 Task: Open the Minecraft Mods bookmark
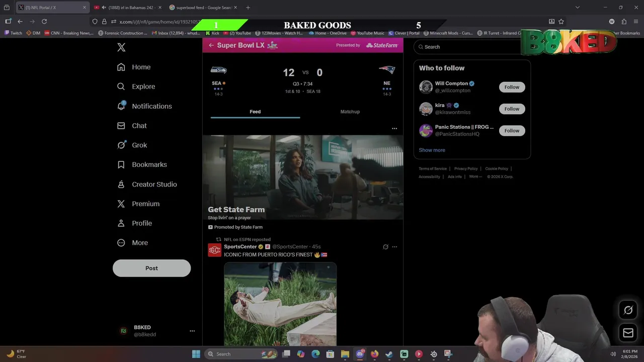pyautogui.click(x=448, y=33)
